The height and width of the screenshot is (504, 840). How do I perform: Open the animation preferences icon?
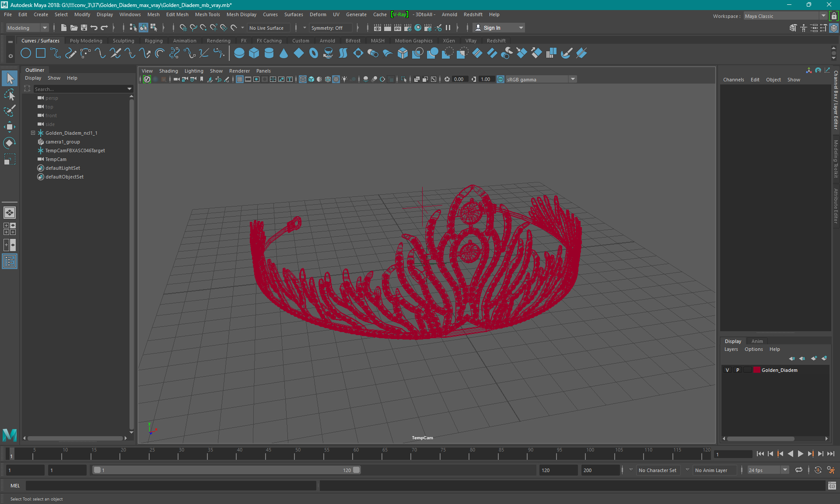pyautogui.click(x=831, y=470)
